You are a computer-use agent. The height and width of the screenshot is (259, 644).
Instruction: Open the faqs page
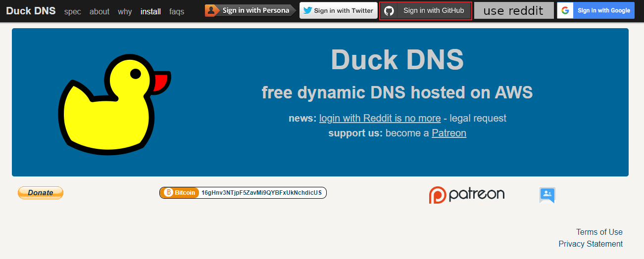tap(177, 11)
